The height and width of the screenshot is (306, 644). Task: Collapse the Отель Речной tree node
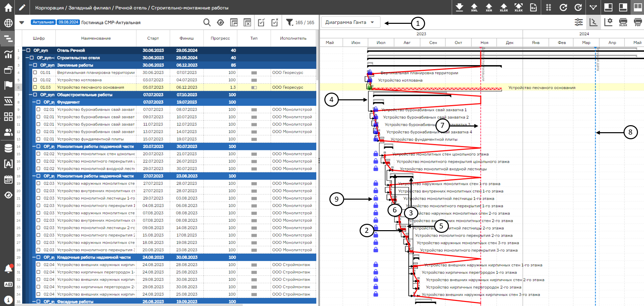[x=24, y=50]
